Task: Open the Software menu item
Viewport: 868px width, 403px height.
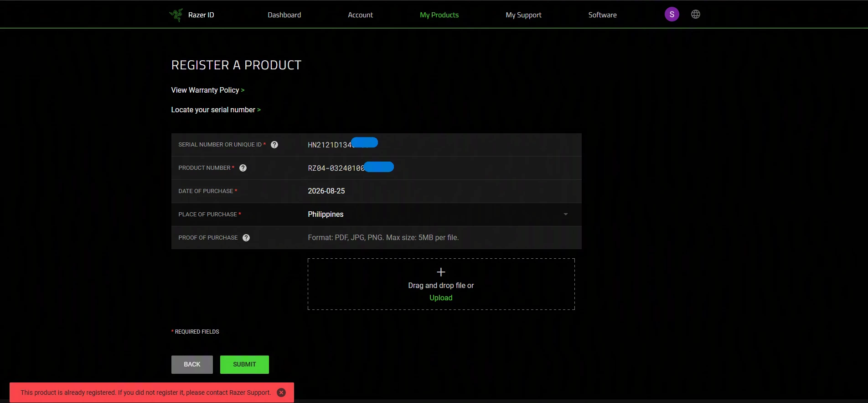Action: pos(602,15)
